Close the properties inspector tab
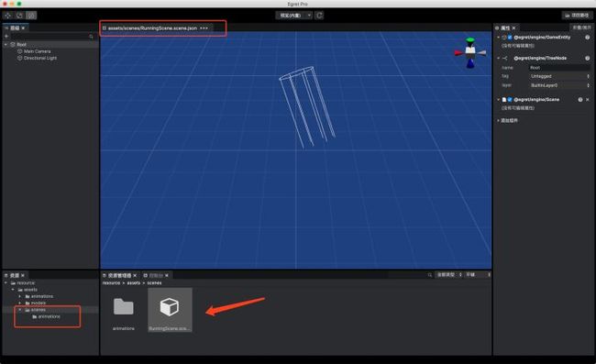Viewport: 596px width, 364px height. click(513, 28)
